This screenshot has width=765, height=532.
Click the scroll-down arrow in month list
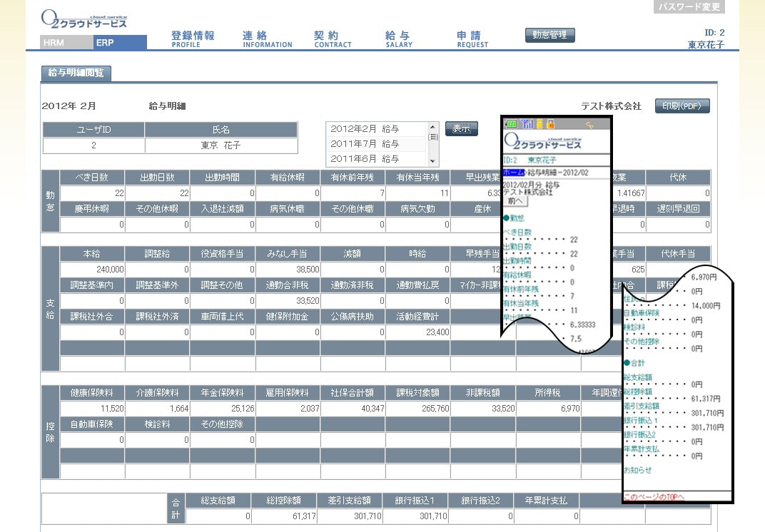pyautogui.click(x=432, y=161)
